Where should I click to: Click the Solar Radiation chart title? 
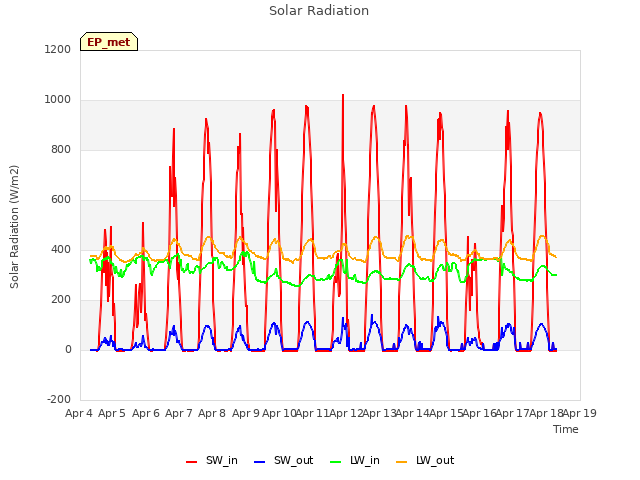[319, 11]
